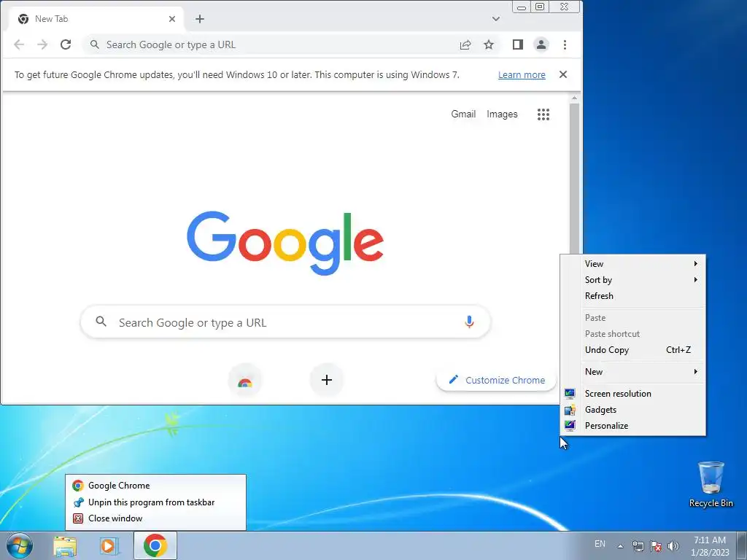Follow the Learn more link
The width and height of the screenshot is (747, 560).
(522, 75)
